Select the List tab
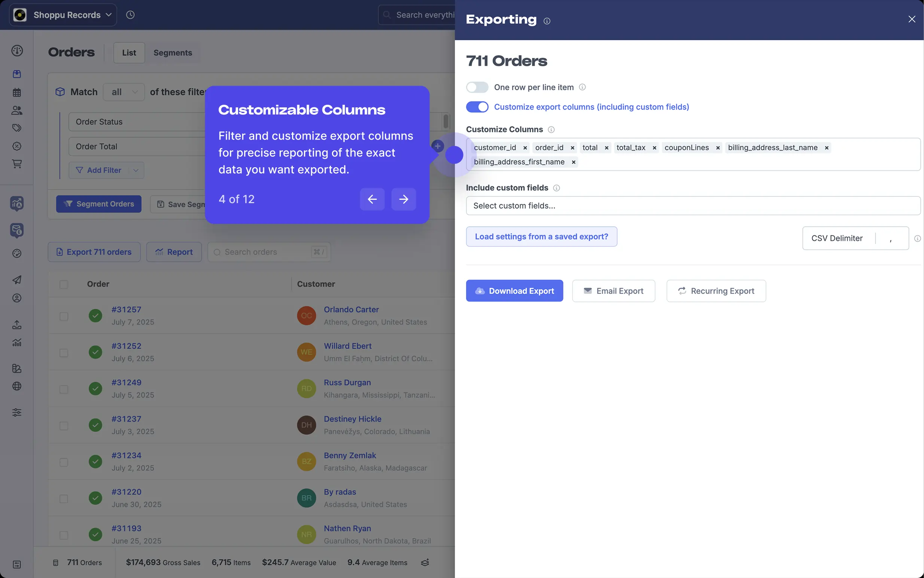The height and width of the screenshot is (578, 924). (129, 53)
